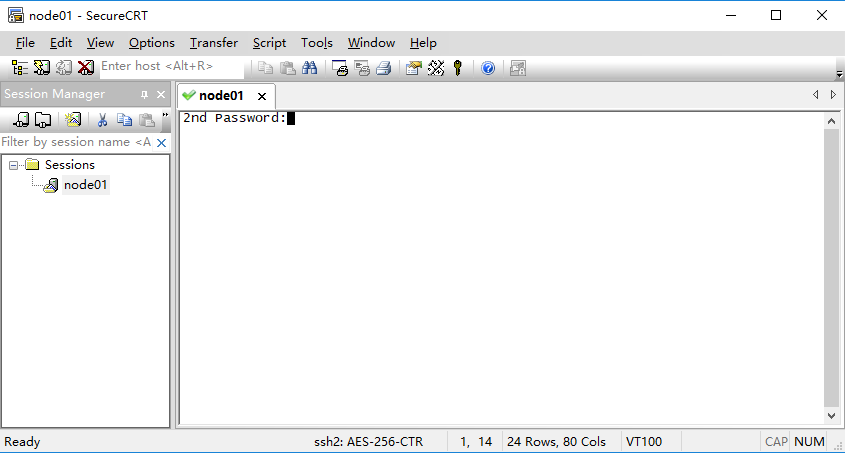Click the VT100 status bar entry
This screenshot has width=845, height=453.
644,442
